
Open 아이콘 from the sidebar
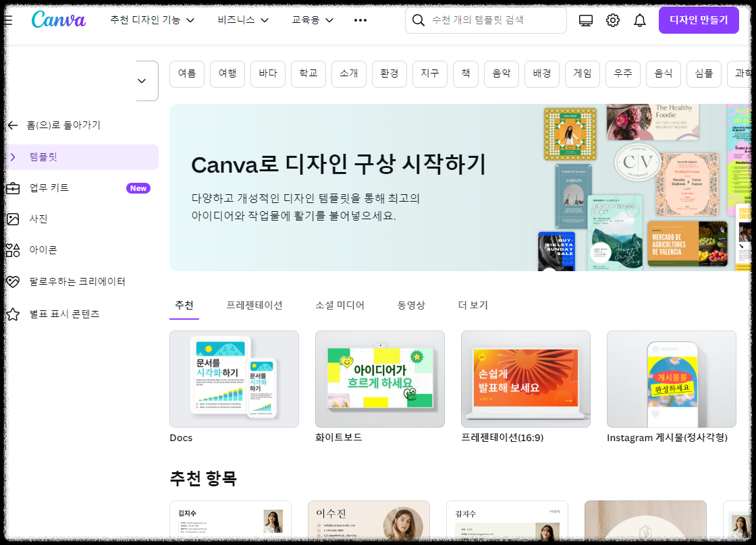click(x=42, y=250)
